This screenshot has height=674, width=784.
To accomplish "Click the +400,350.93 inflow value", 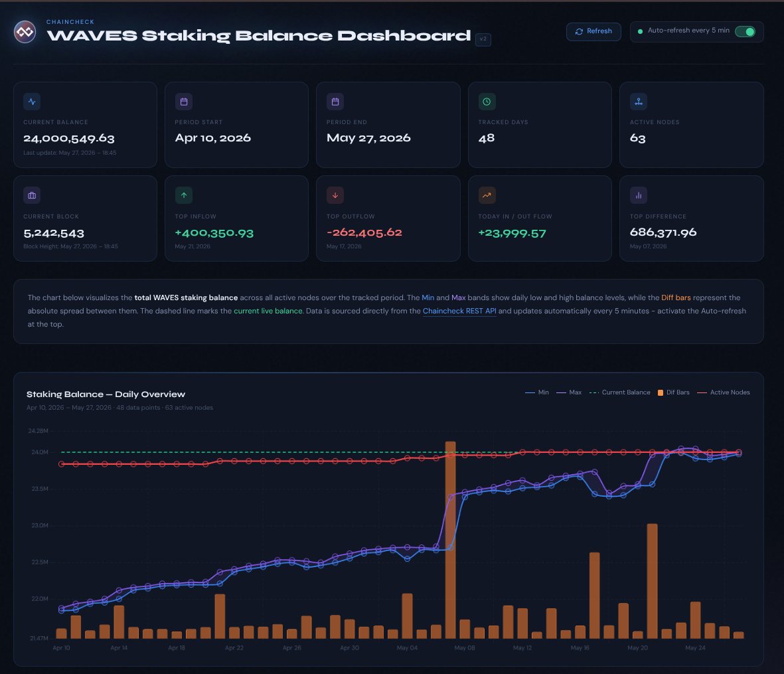I will pos(214,233).
